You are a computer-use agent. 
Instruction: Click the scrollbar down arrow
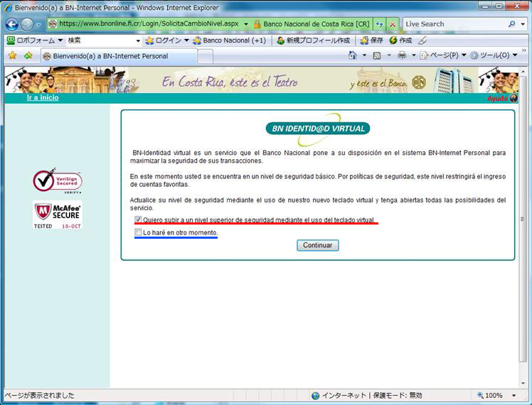pyautogui.click(x=523, y=384)
